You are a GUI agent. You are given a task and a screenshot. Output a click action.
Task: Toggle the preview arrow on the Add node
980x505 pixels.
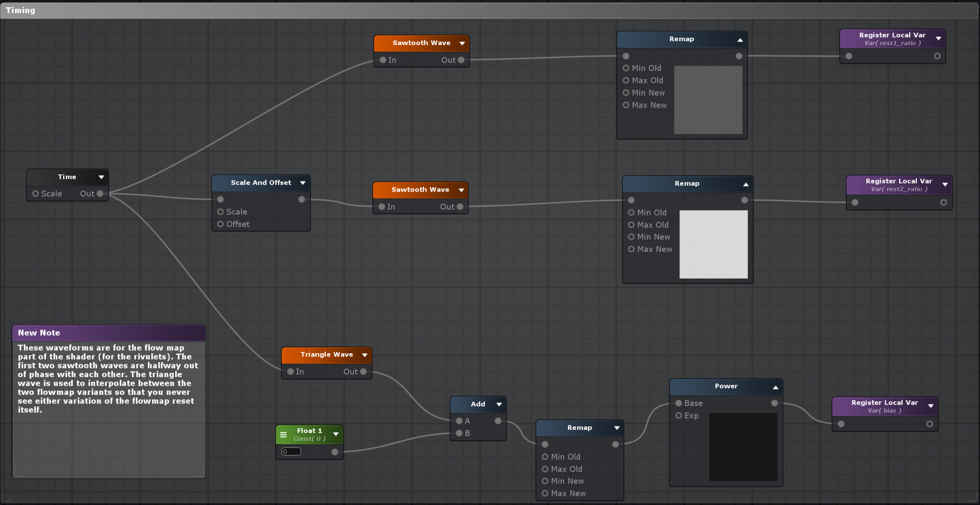tap(499, 404)
